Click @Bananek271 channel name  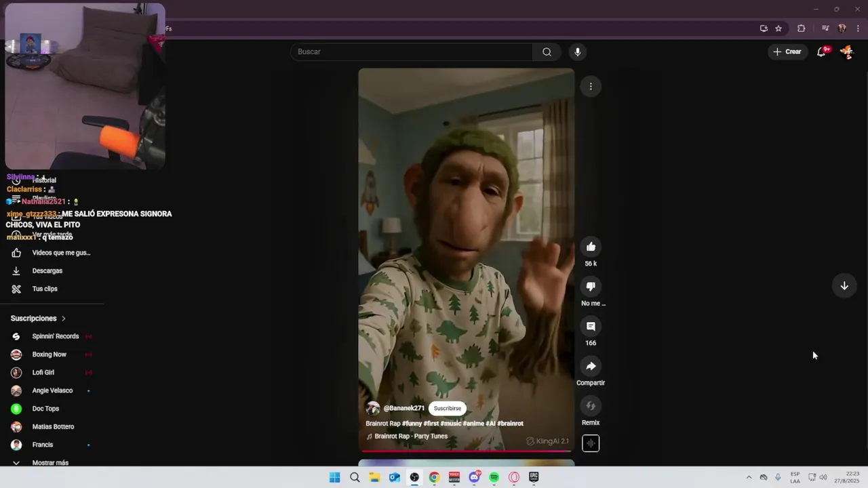[404, 408]
